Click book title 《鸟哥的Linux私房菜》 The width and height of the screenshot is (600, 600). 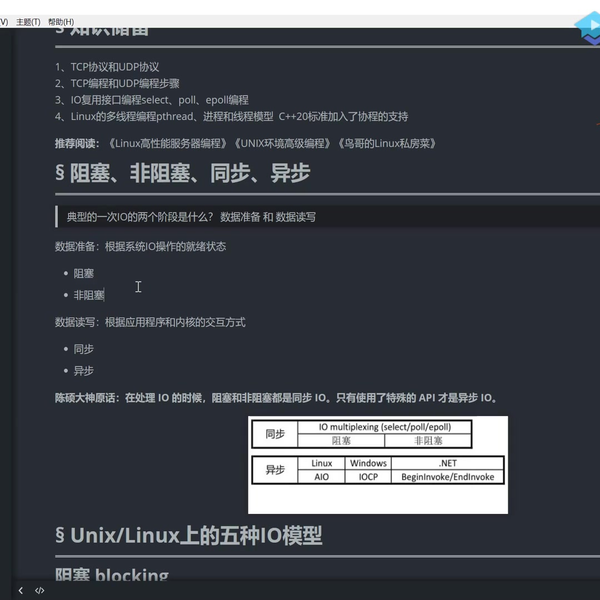(386, 143)
